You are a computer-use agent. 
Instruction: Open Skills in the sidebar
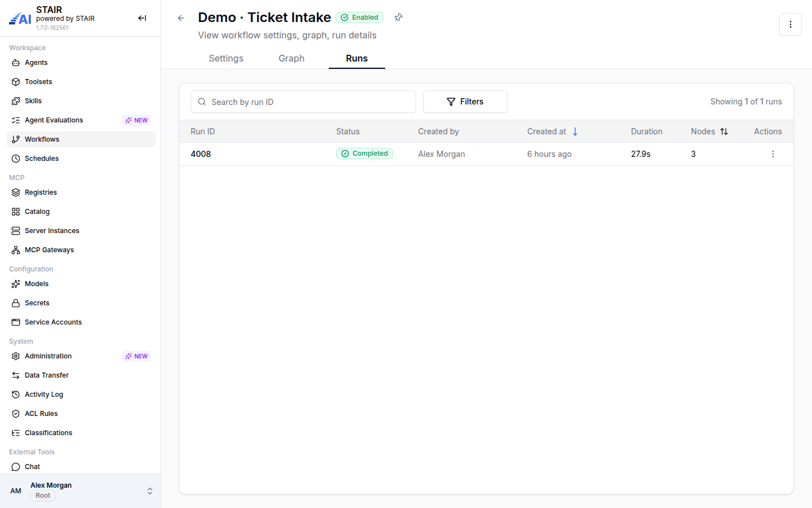[x=81, y=101]
